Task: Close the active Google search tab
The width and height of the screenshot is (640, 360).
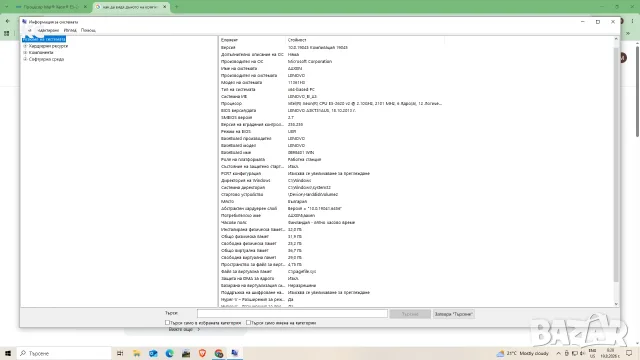Action: coord(164,7)
